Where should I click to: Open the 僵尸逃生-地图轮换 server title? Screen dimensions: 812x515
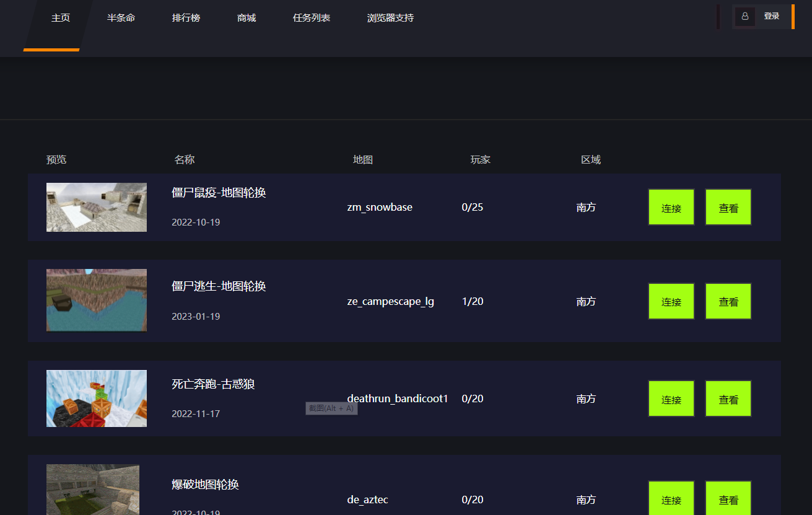coord(219,286)
